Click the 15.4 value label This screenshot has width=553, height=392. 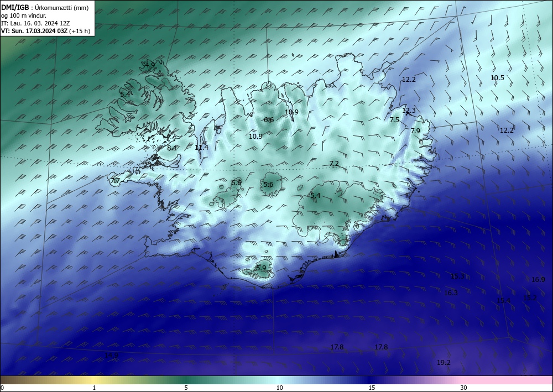503,301
